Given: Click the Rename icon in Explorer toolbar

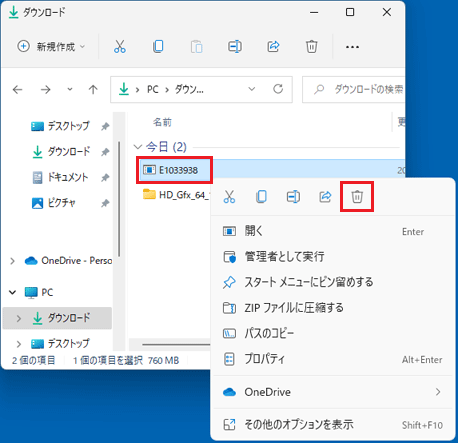Looking at the screenshot, I should click(235, 46).
